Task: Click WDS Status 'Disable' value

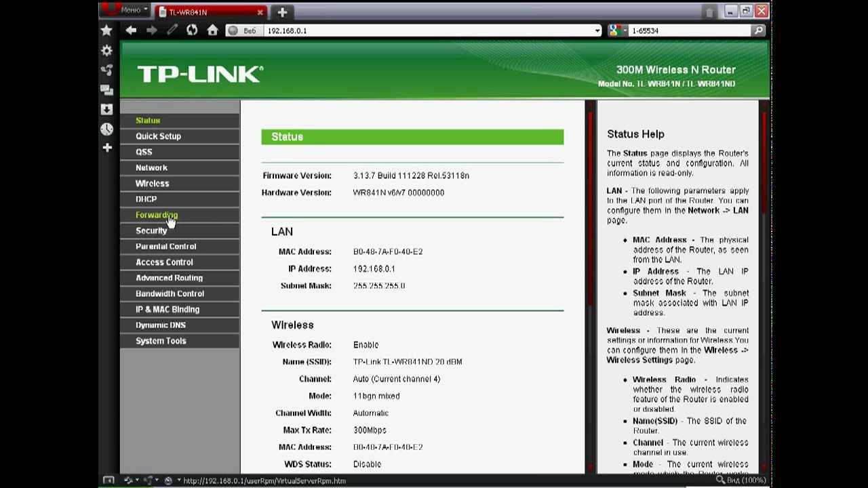Action: pos(367,464)
